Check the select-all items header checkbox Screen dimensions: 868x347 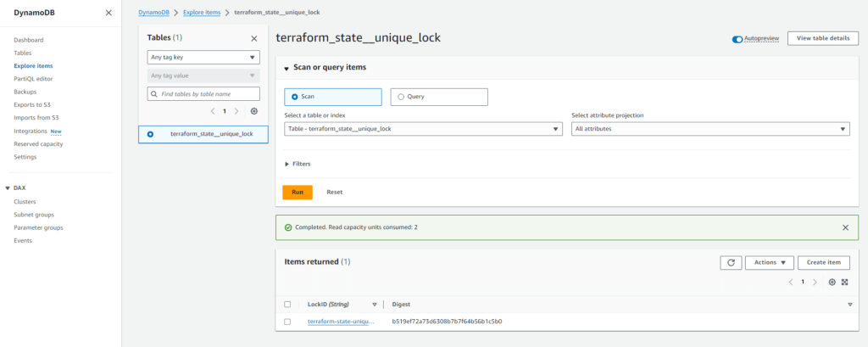coord(287,305)
